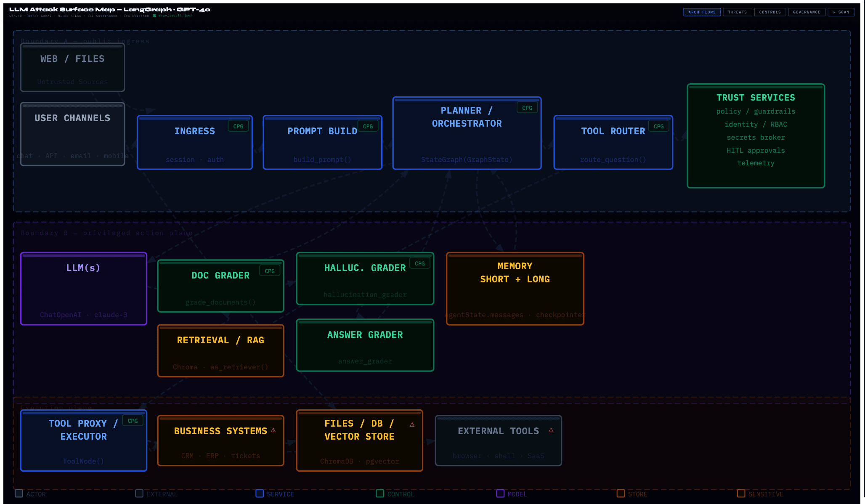The width and height of the screenshot is (865, 504).
Task: Select the RETRIEVAL / RAG node
Action: [x=220, y=351]
